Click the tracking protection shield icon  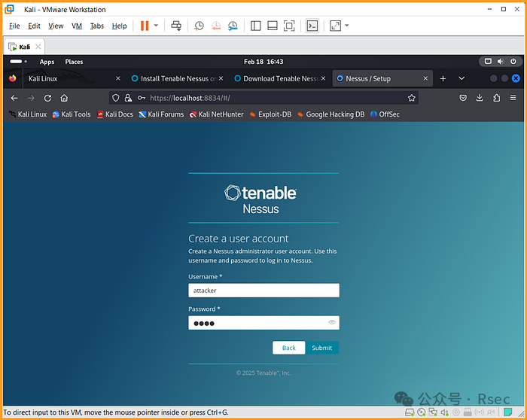coord(116,98)
